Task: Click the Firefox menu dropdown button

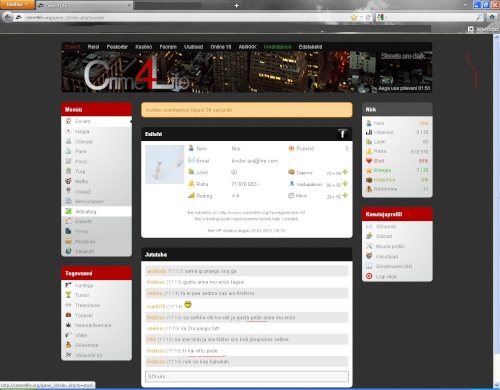Action: 17,4
